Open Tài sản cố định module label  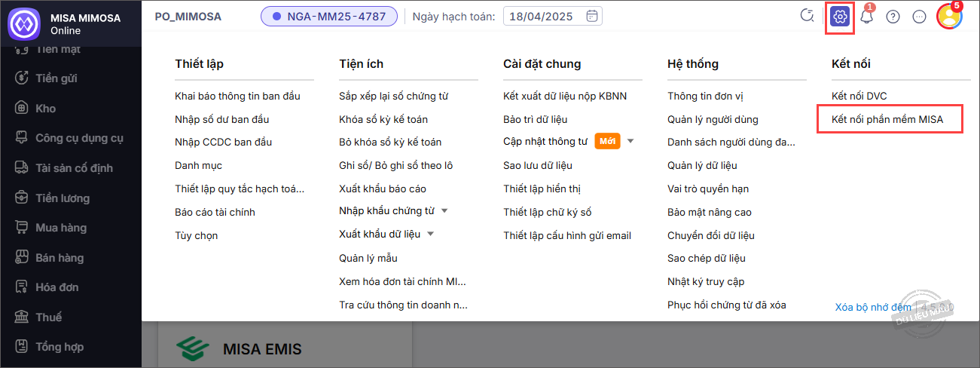[x=74, y=168]
